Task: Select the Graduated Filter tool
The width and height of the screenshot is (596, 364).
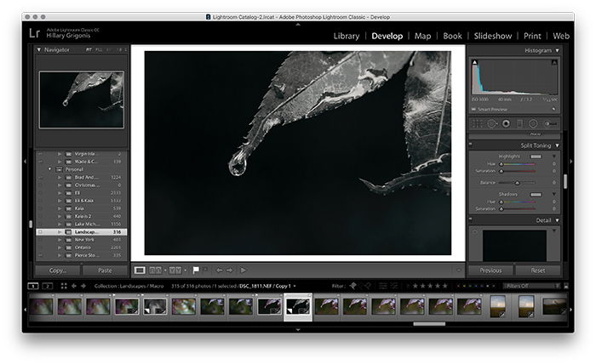Action: [519, 123]
